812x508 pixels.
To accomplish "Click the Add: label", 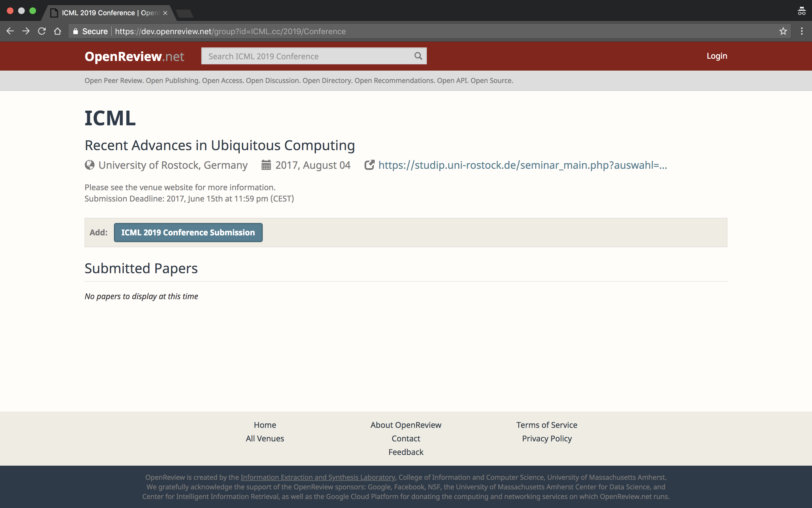I will tap(99, 233).
